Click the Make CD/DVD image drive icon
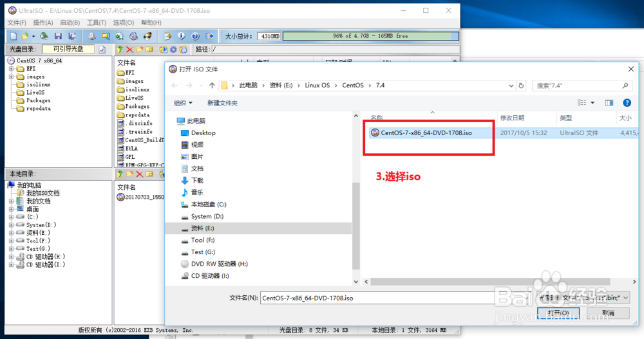This screenshot has height=339, width=644. click(91, 36)
